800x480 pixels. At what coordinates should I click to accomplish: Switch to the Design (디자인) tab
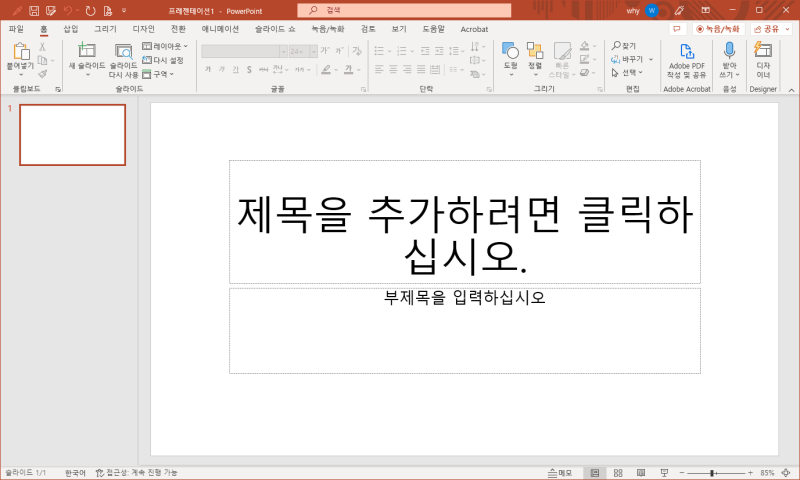click(x=143, y=29)
